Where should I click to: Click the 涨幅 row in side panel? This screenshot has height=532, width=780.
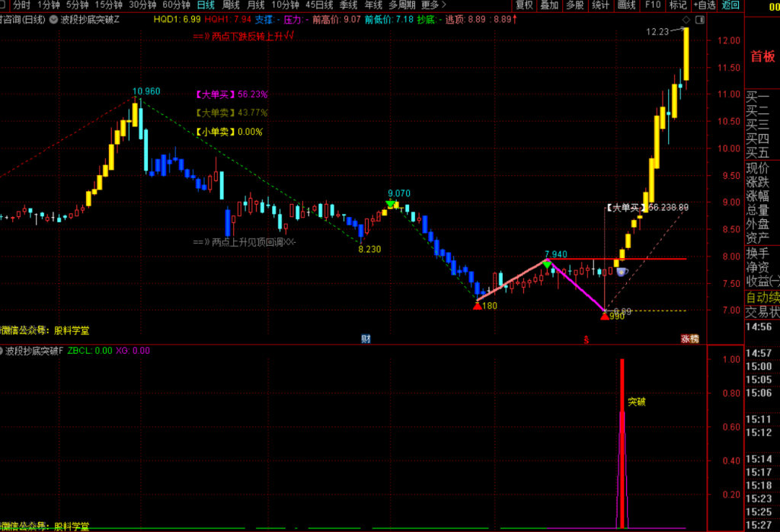(x=758, y=196)
